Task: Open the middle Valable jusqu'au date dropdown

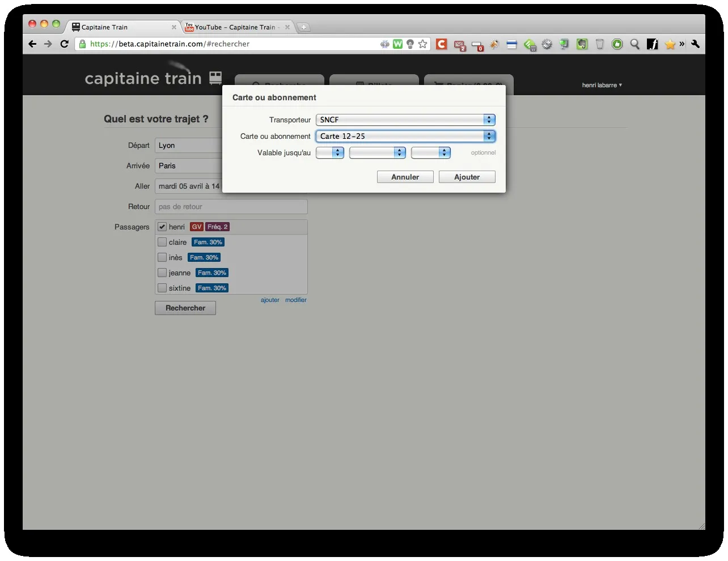Action: 378,152
